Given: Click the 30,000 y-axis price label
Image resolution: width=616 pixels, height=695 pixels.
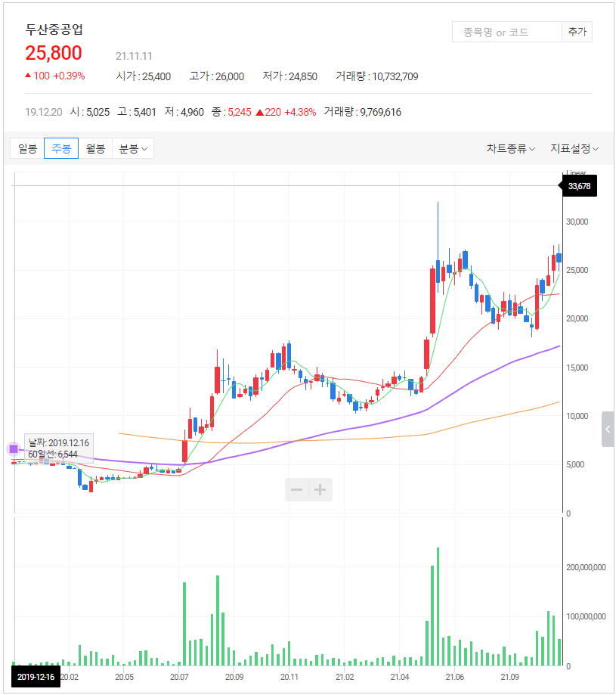Looking at the screenshot, I should [x=577, y=222].
